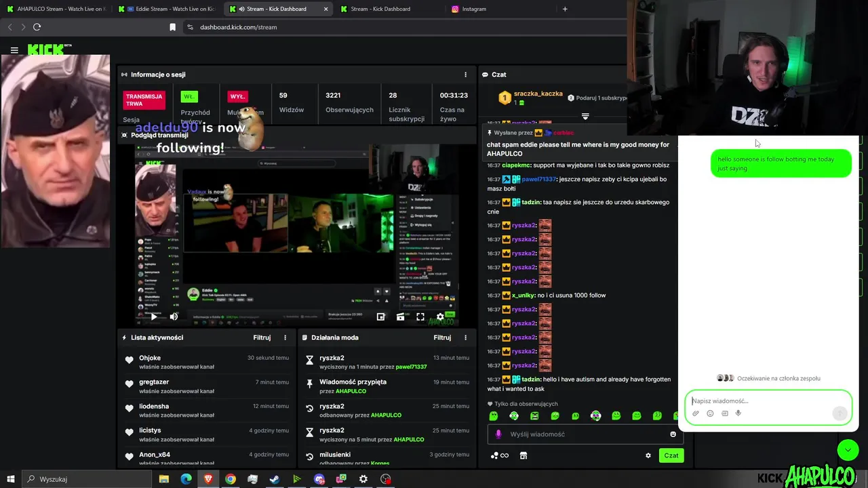Click pawel71337 link in mod actions
The width and height of the screenshot is (868, 488).
pos(411,367)
